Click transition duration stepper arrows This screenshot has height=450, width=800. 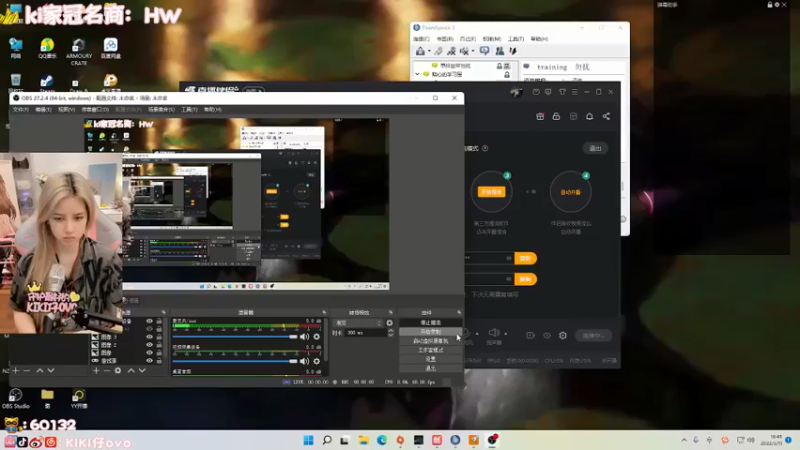391,333
